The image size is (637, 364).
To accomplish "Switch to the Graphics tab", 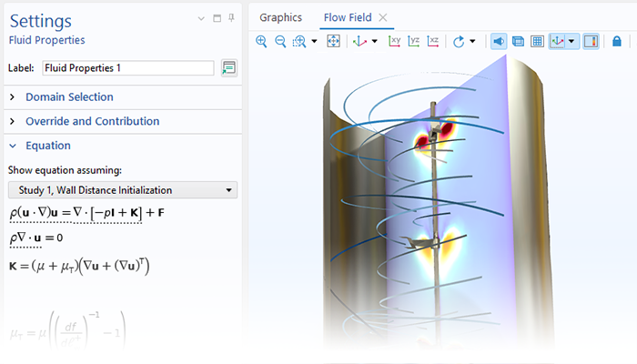I will click(x=280, y=17).
